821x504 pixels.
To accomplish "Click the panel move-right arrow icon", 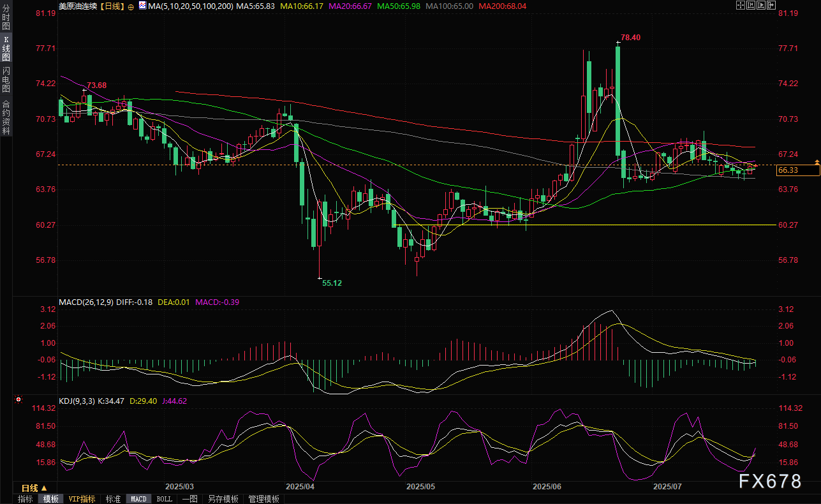I will tap(771, 6).
